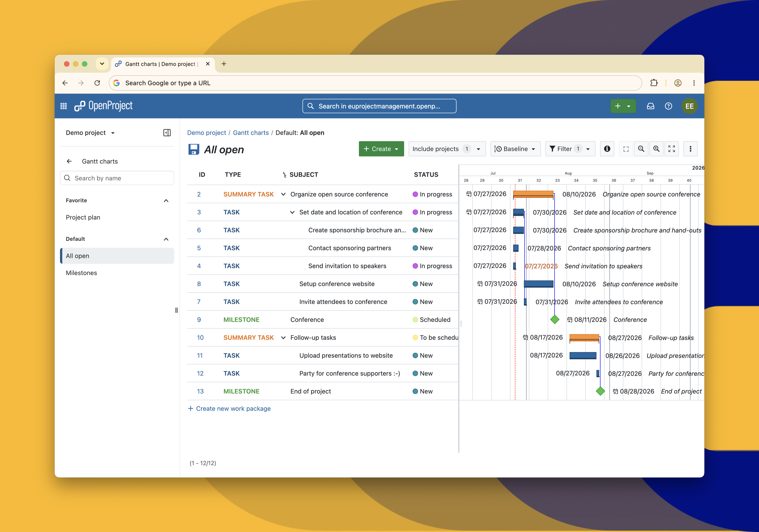Select the Project plan view

pos(83,217)
